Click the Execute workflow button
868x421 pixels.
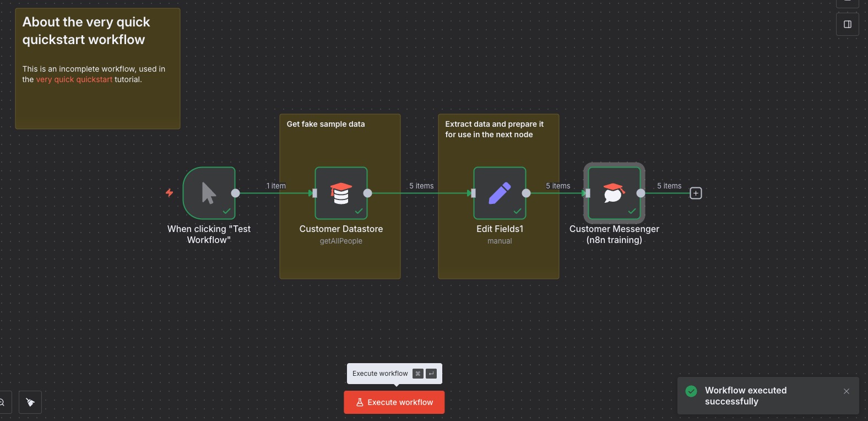coord(394,402)
